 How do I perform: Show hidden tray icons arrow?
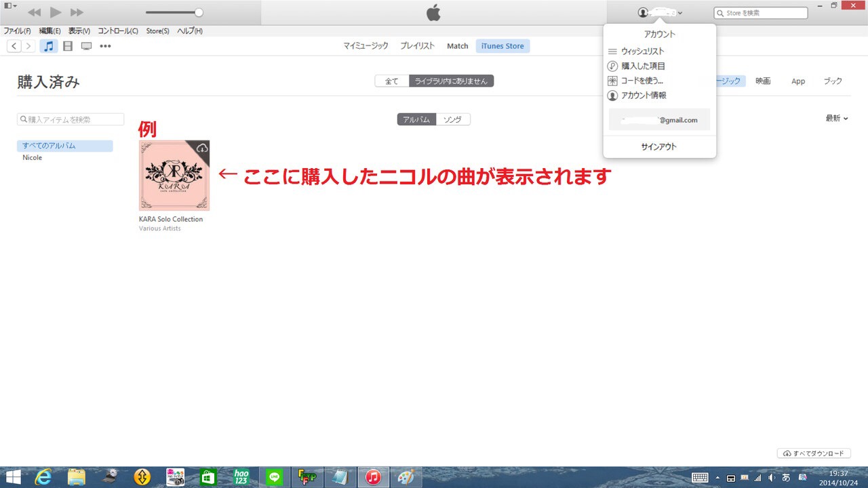(717, 478)
